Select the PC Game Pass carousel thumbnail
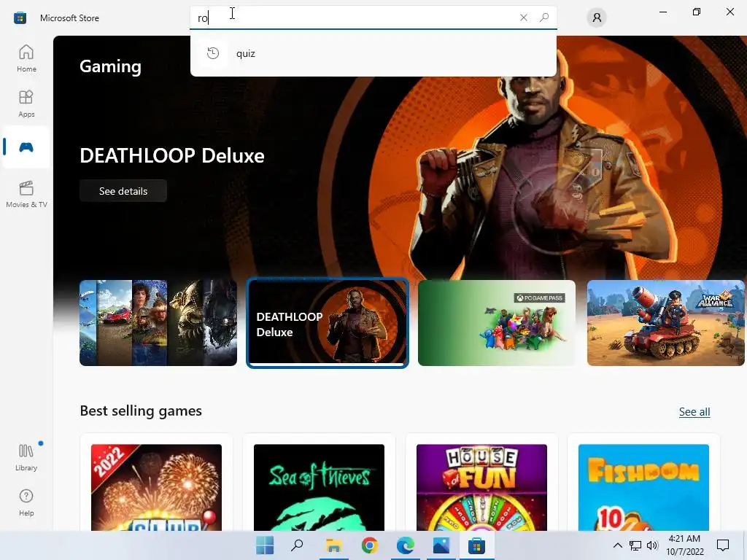This screenshot has height=560, width=747. (496, 323)
